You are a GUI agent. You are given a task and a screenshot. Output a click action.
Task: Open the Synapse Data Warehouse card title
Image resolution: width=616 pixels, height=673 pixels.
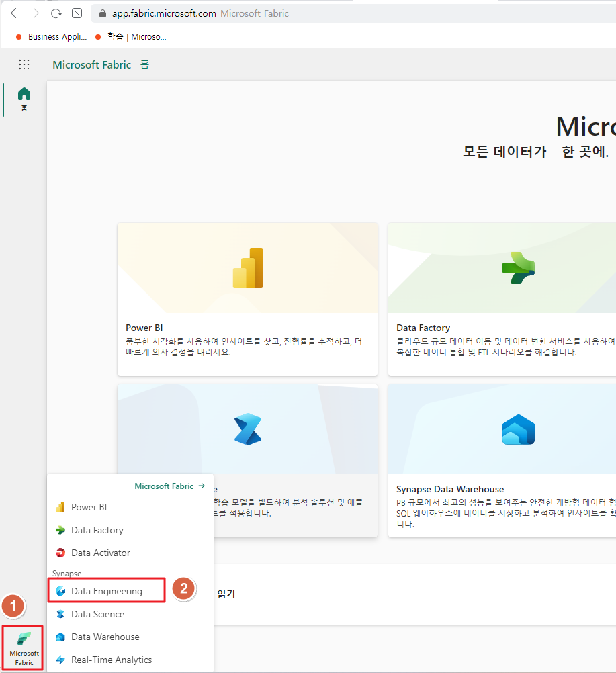[450, 489]
